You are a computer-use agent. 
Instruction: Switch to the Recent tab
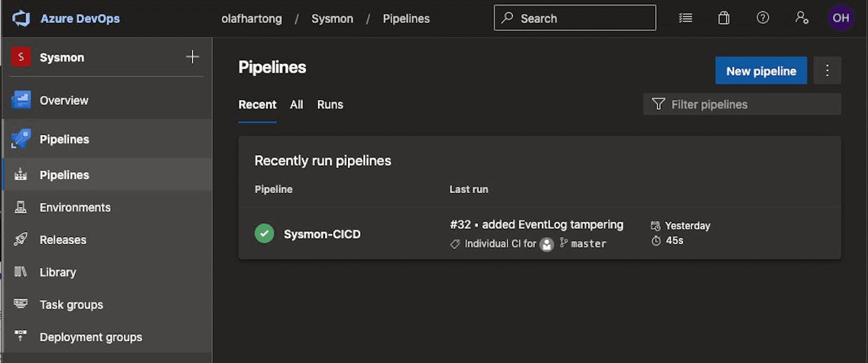pyautogui.click(x=258, y=105)
